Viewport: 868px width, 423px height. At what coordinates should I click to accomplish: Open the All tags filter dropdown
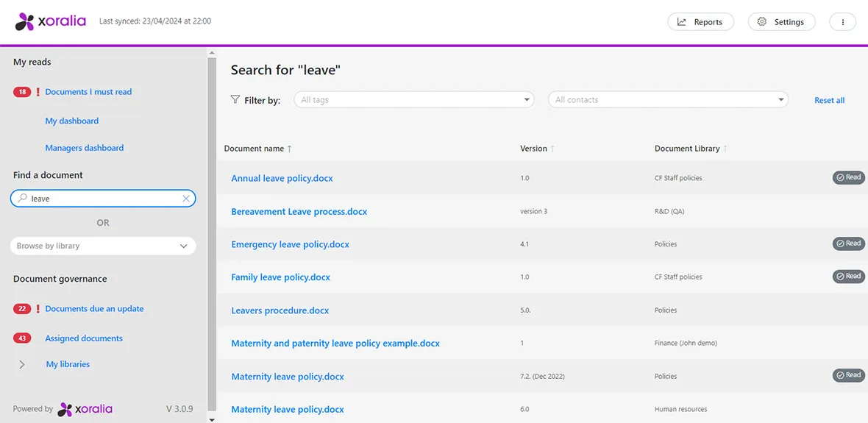(413, 100)
